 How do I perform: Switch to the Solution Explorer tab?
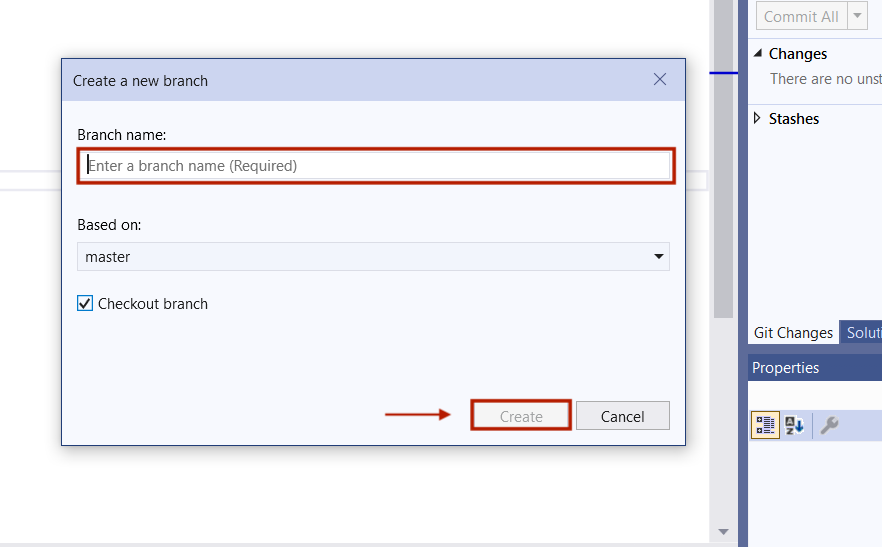tap(862, 333)
